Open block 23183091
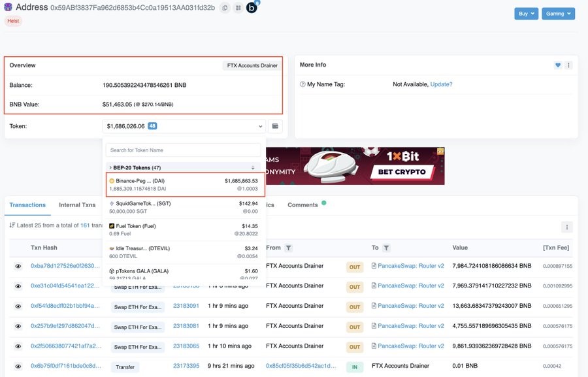The height and width of the screenshot is (377, 588). coord(186,306)
